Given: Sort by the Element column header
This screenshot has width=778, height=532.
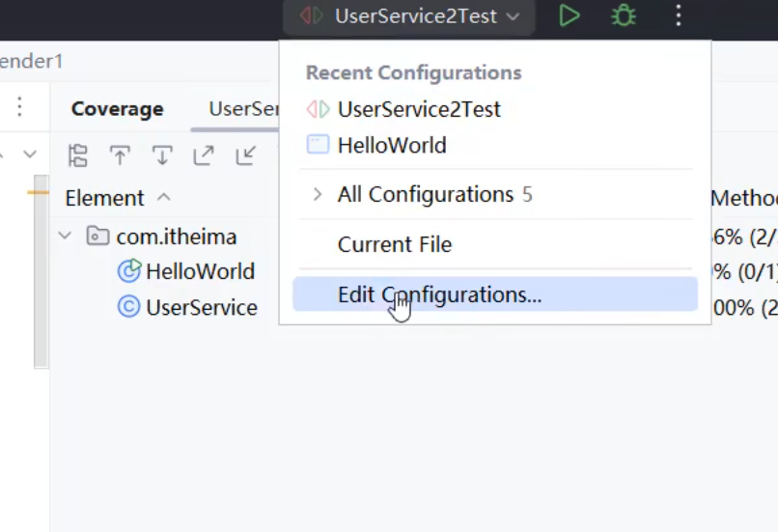Looking at the screenshot, I should [x=104, y=198].
